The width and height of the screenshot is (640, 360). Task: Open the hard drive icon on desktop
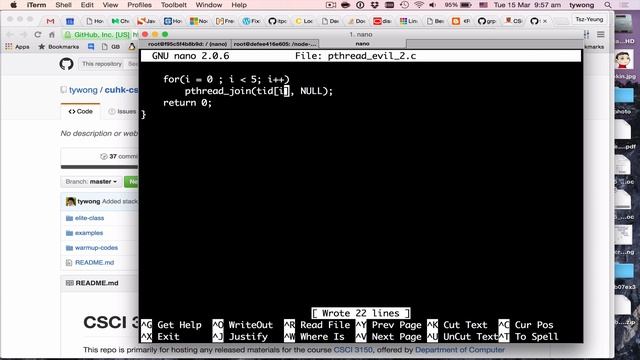(625, 25)
